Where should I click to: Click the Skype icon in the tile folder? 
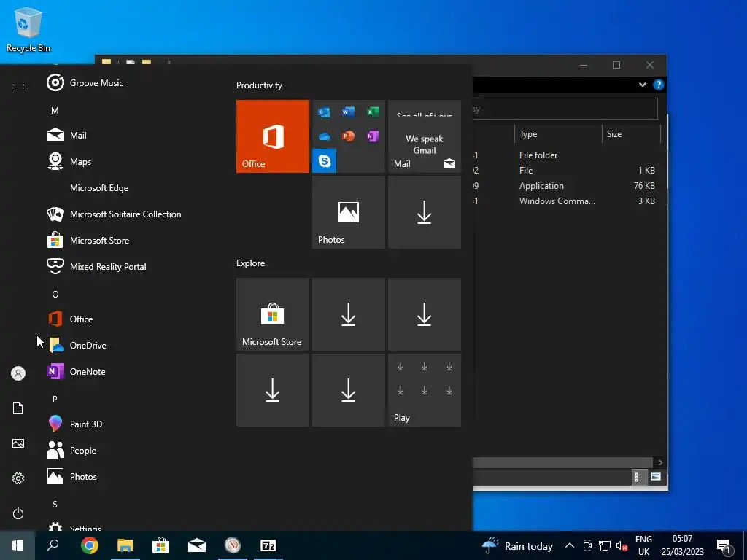point(325,161)
